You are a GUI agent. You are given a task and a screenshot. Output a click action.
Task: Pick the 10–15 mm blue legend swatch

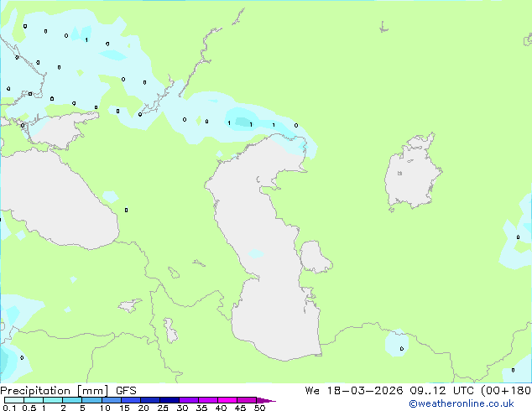(x=111, y=400)
